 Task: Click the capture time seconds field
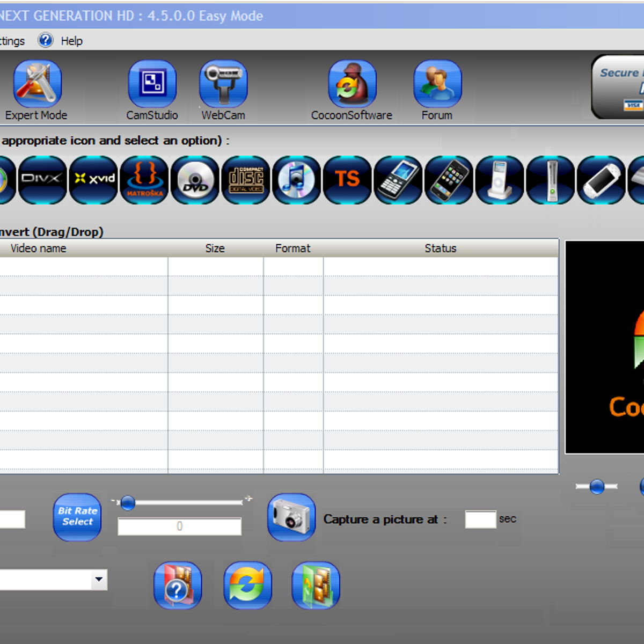480,519
